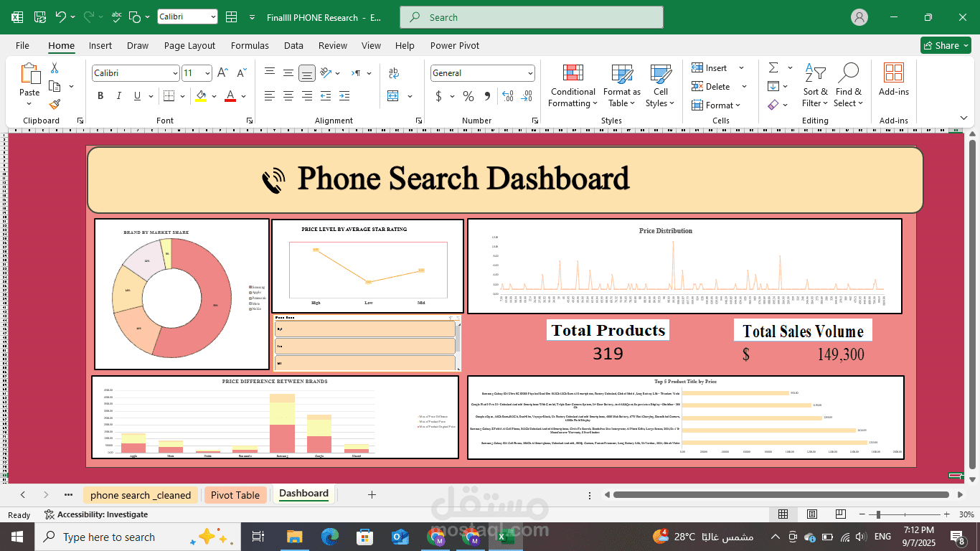Click the Cut scissors icon
The width and height of the screenshot is (980, 551).
[x=55, y=68]
